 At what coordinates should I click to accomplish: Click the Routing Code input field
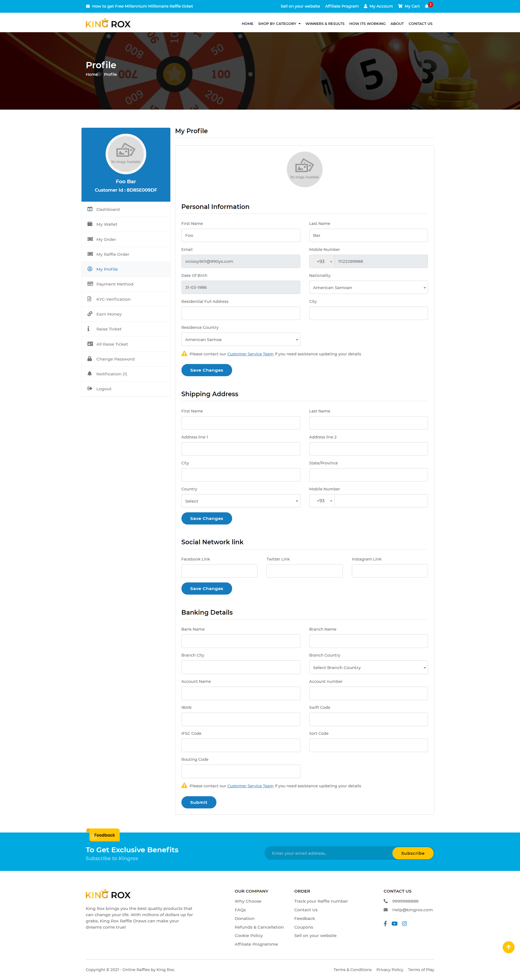click(240, 771)
